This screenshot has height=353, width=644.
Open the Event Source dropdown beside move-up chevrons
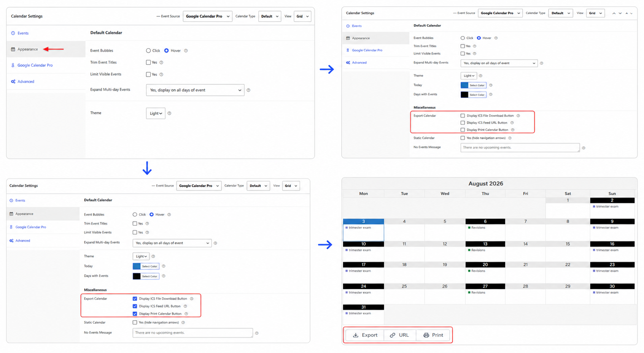pos(499,13)
